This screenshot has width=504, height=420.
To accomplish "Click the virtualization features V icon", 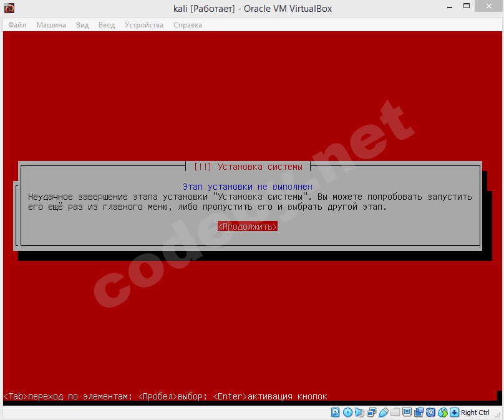I will click(431, 413).
